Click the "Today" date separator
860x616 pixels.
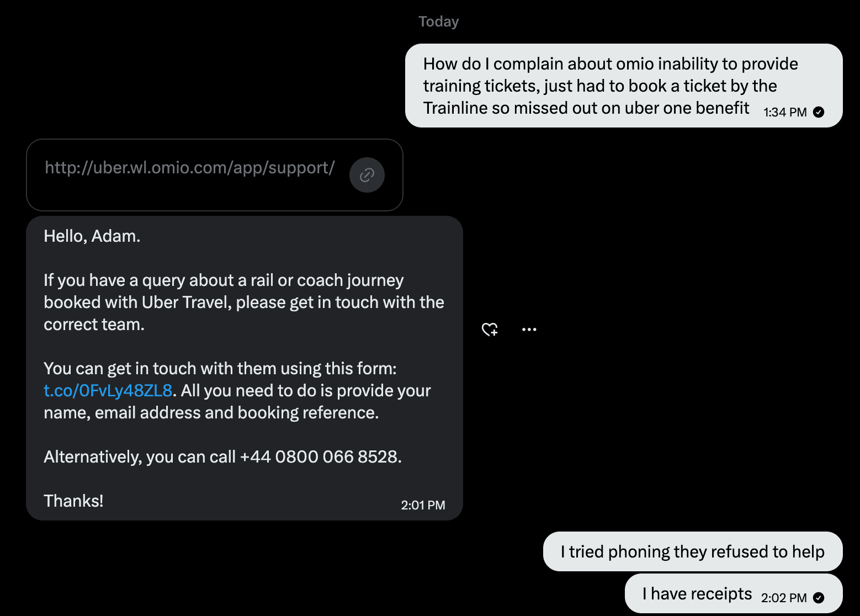pos(438,22)
